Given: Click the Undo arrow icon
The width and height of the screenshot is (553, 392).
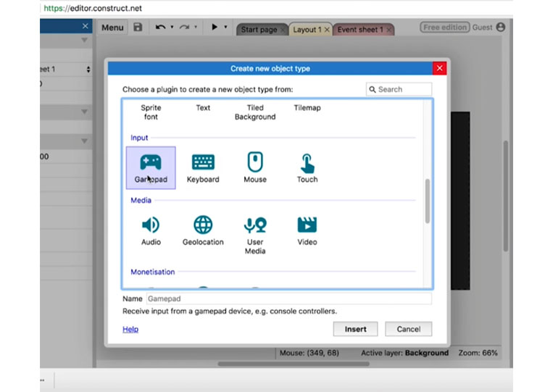Looking at the screenshot, I should point(160,27).
